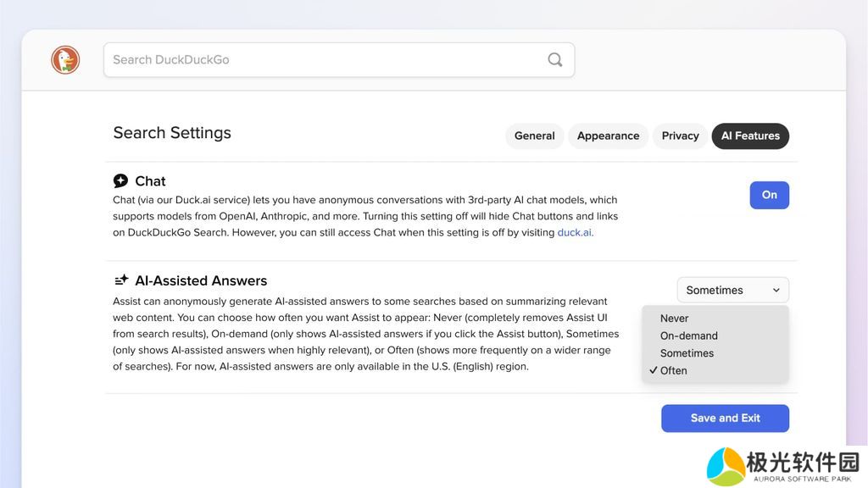
Task: Click the magnifying glass search icon
Action: pyautogui.click(x=554, y=60)
